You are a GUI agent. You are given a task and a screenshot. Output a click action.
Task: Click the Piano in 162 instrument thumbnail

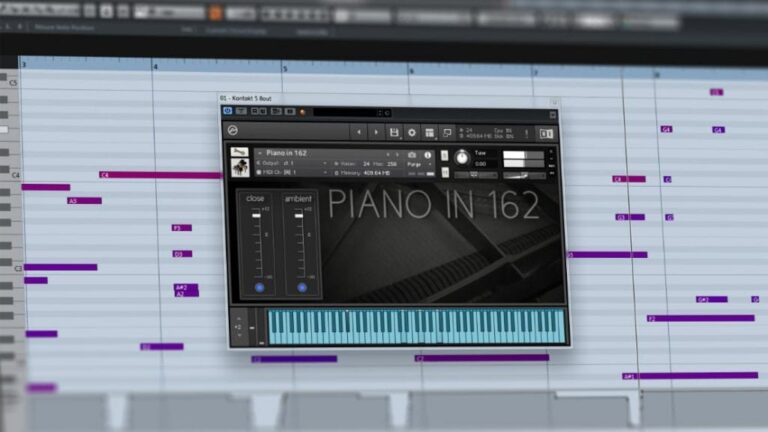[x=240, y=168]
